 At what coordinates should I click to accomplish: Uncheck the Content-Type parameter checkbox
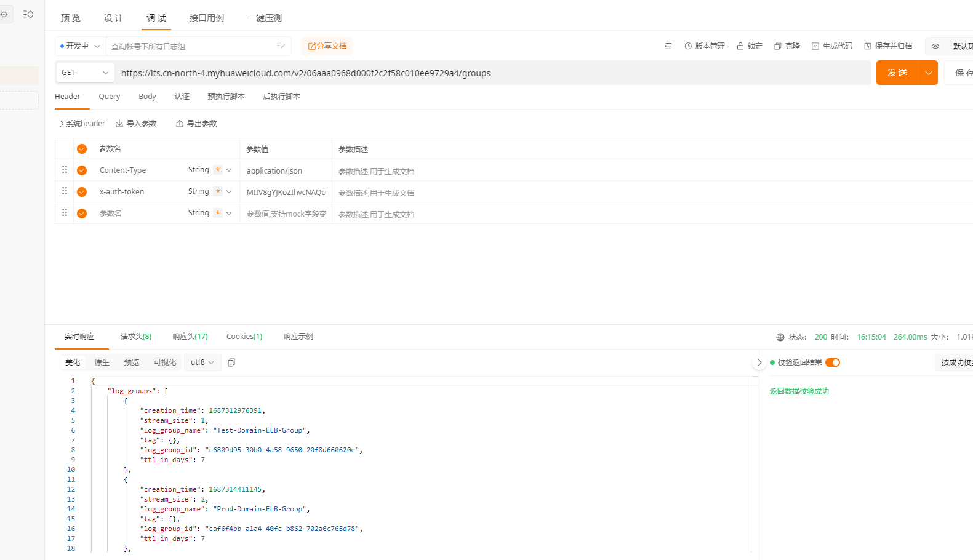coord(82,170)
